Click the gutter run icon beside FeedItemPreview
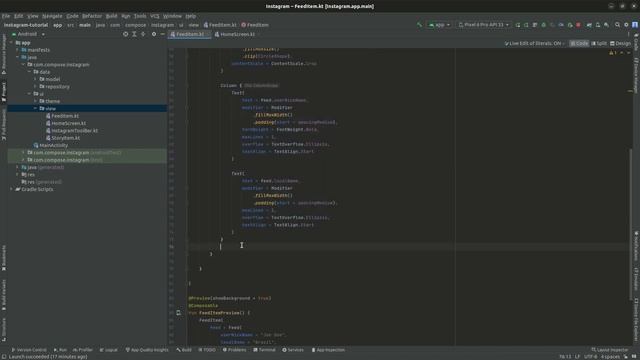This screenshot has width=640, height=360. (178, 313)
